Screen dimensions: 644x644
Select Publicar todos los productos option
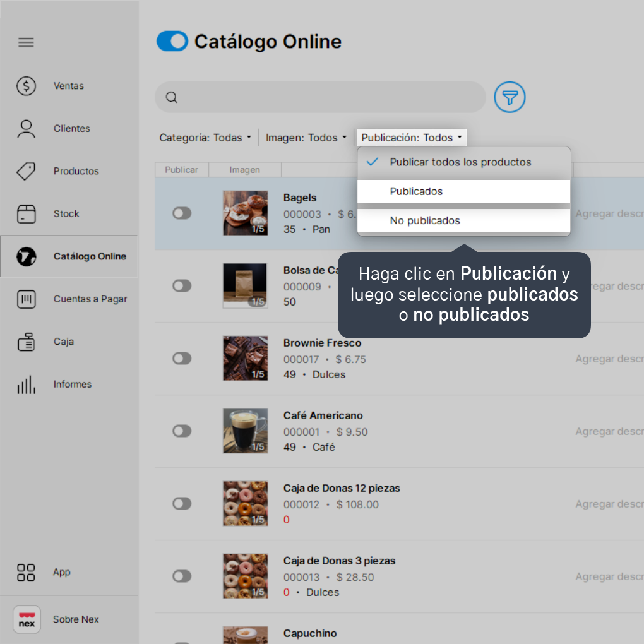463,162
